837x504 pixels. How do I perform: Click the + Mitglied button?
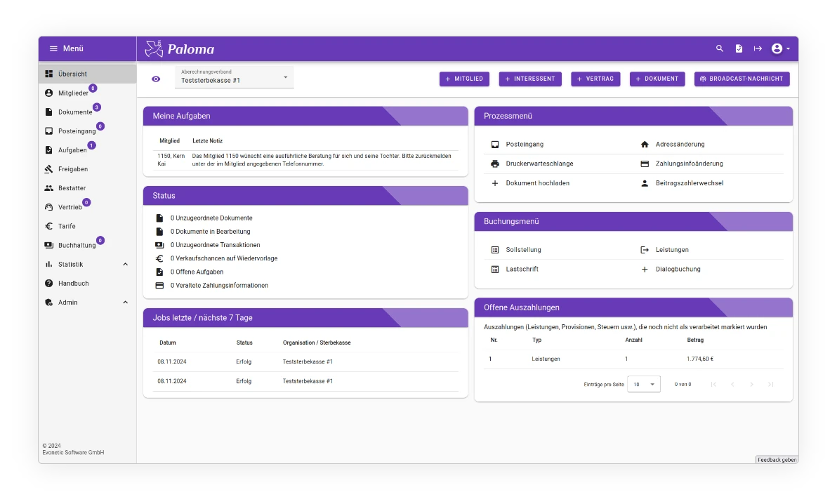(x=464, y=79)
